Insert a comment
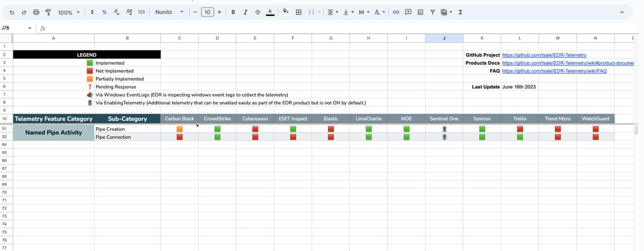This screenshot has height=251, width=644. (x=408, y=12)
